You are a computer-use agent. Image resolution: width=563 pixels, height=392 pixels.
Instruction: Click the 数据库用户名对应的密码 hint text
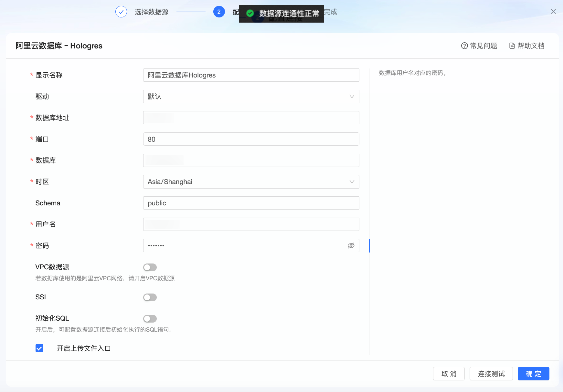(x=413, y=73)
